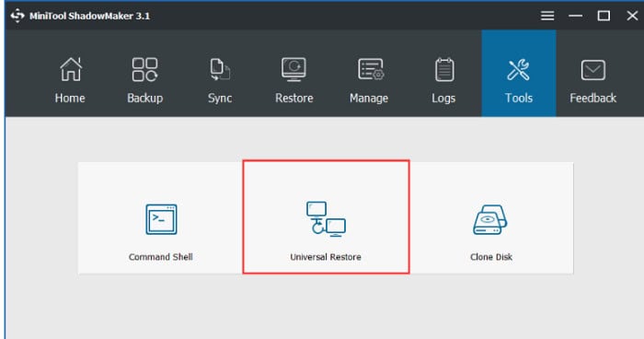Switch to the Backup tab
The image size is (644, 339).
point(144,80)
